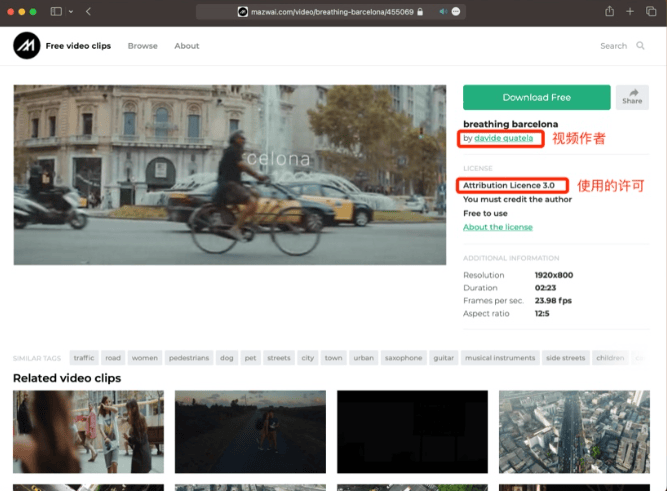667x491 pixels.
Task: Select the saxophone tag
Action: pos(403,358)
